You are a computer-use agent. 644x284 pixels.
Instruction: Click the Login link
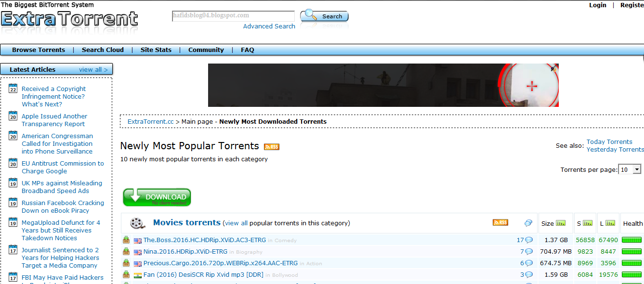pos(598,5)
